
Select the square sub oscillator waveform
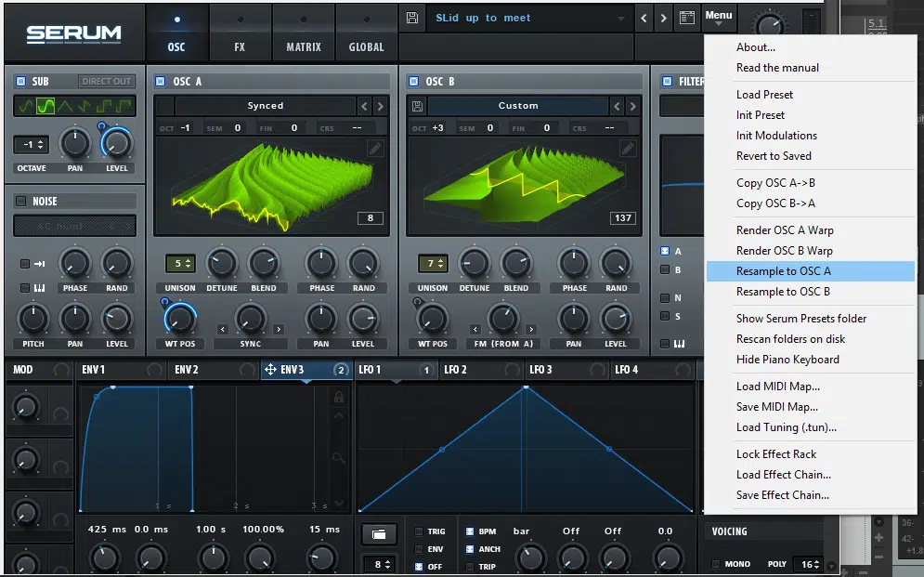(x=104, y=106)
